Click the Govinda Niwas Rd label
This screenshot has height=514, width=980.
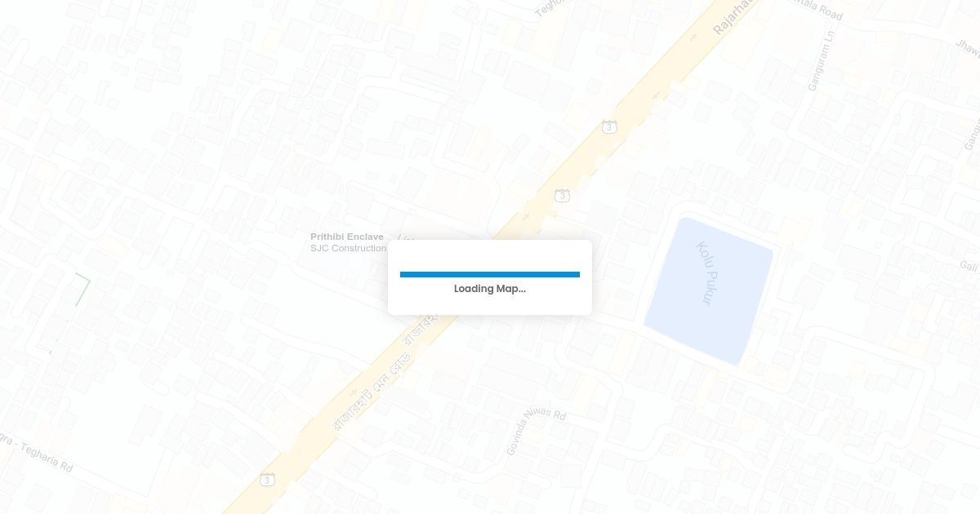[535, 430]
